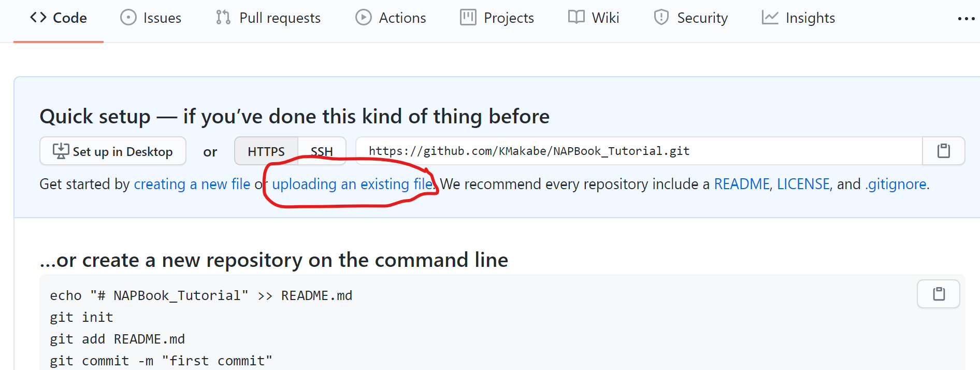Open the uploading an existing file link

pos(352,184)
